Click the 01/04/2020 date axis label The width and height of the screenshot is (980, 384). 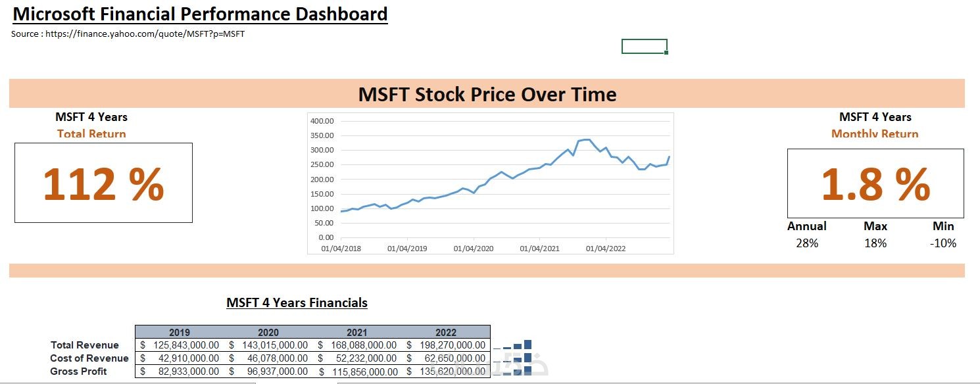tap(474, 249)
